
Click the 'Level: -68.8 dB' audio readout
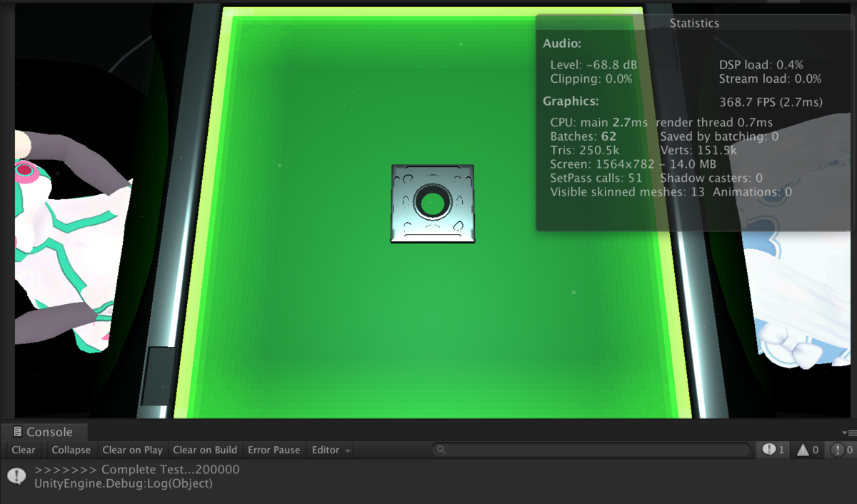(593, 65)
